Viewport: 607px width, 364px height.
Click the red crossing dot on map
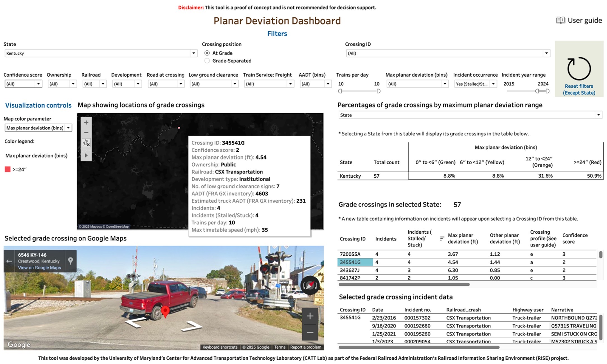179,128
